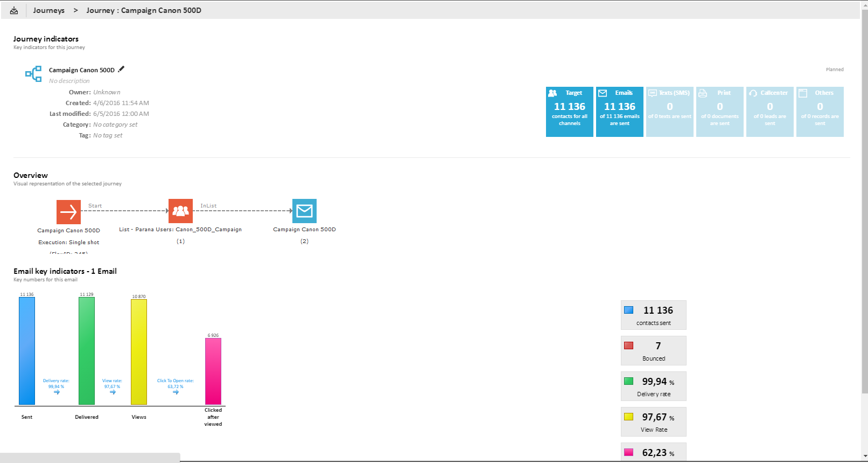The width and height of the screenshot is (868, 463).
Task: Open the Emails sent tile
Action: tap(619, 112)
